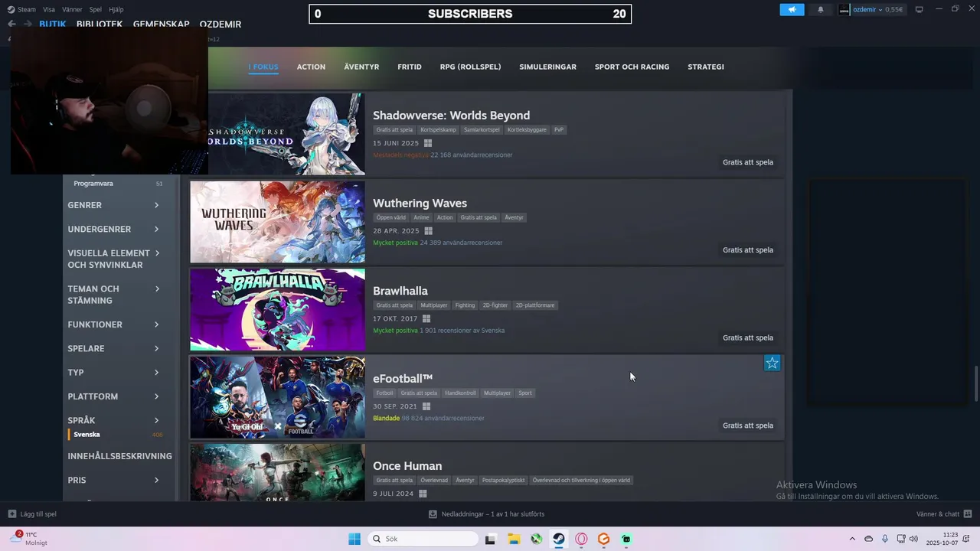Open the profile tab labeled OZDEMIR
The height and width of the screenshot is (551, 980).
pyautogui.click(x=220, y=24)
